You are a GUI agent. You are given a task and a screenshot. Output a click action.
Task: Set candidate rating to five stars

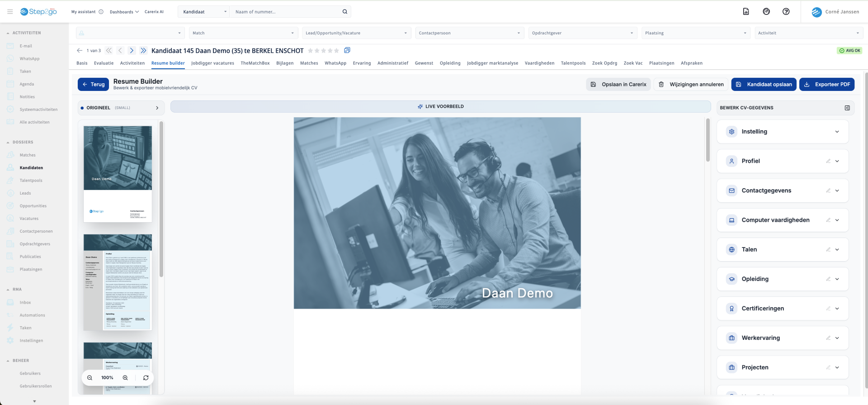point(336,51)
